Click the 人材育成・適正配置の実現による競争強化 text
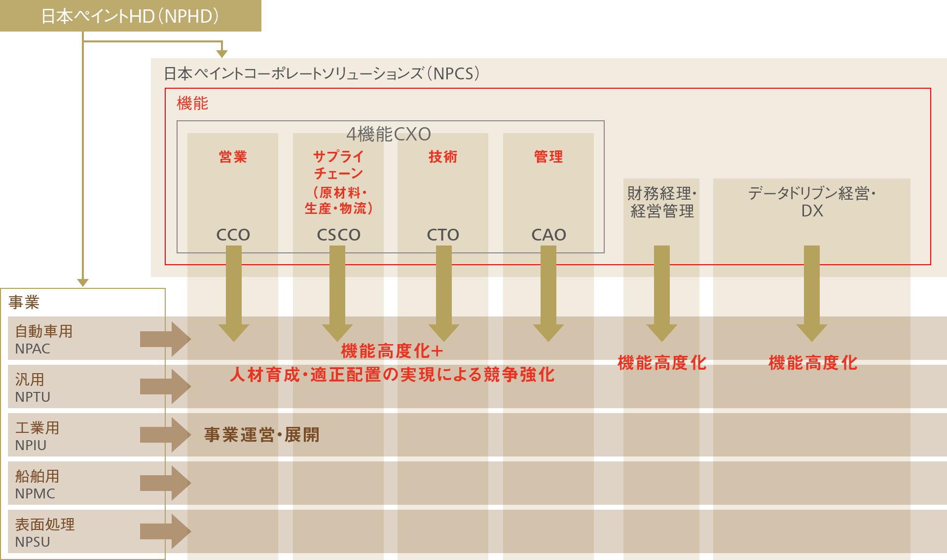The height and width of the screenshot is (560, 947). 392,375
